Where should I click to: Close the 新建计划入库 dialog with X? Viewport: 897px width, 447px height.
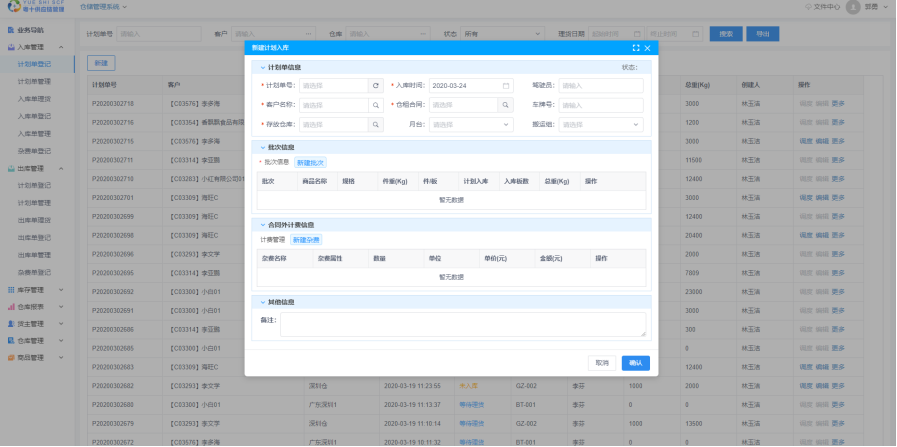click(648, 48)
